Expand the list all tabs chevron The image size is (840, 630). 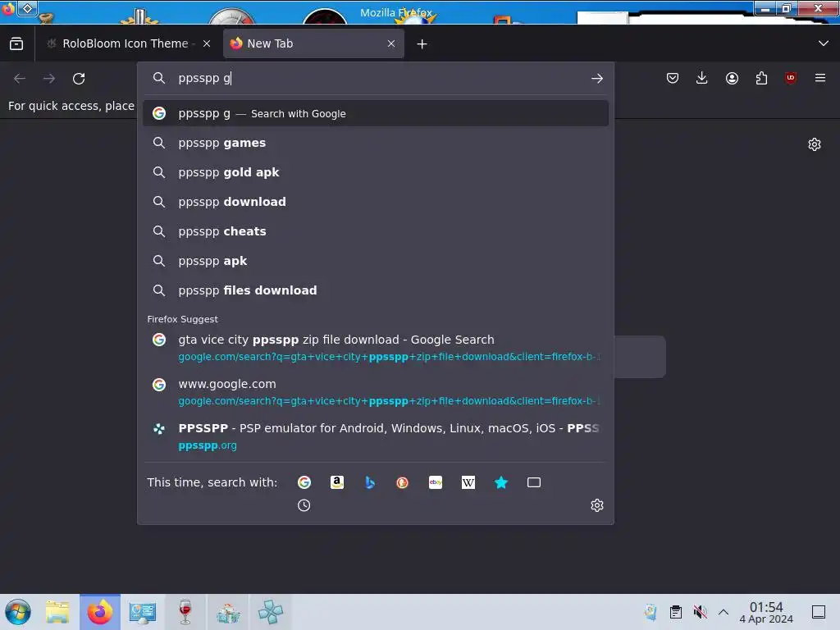[x=824, y=43]
